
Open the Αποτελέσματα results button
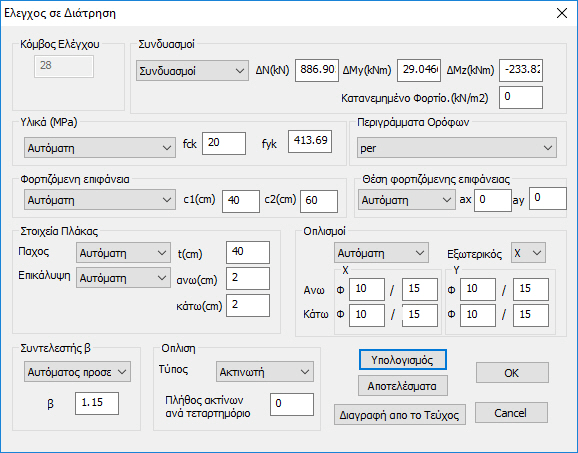[403, 386]
